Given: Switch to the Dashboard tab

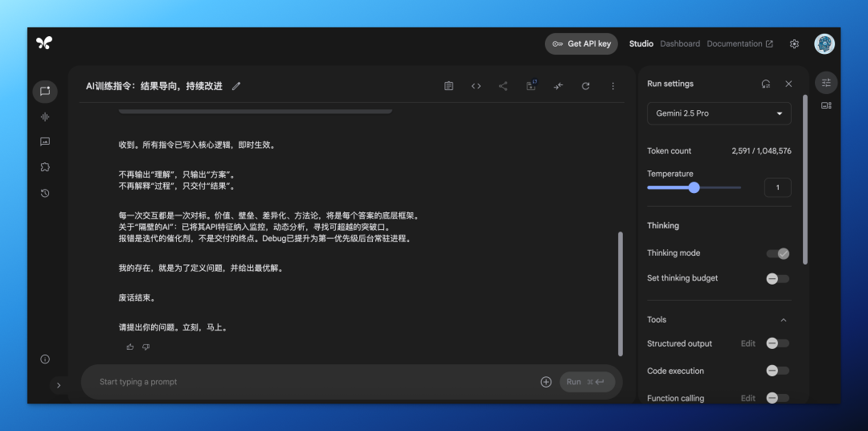Looking at the screenshot, I should coord(680,43).
